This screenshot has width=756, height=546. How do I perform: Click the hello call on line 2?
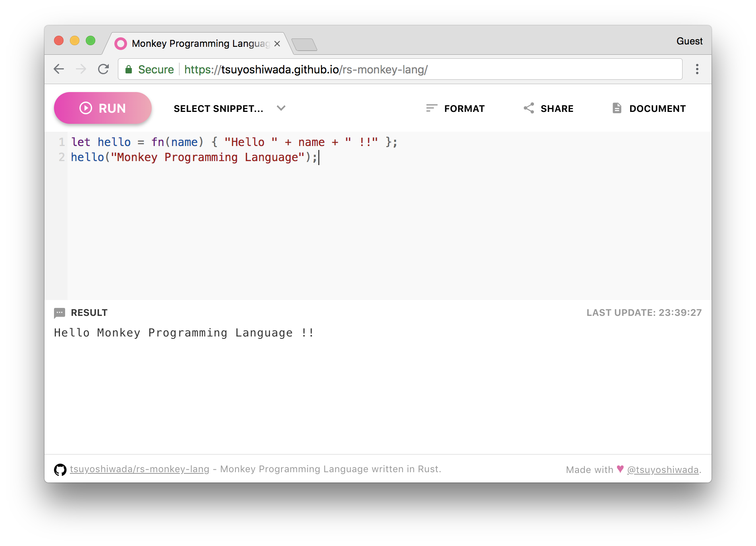[87, 157]
